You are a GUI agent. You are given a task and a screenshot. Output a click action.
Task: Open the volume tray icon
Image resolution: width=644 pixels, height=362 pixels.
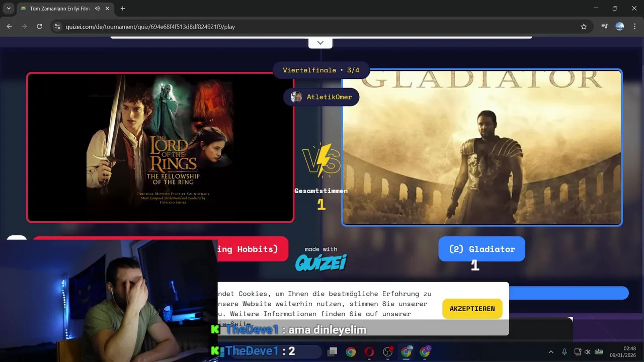[587, 352]
